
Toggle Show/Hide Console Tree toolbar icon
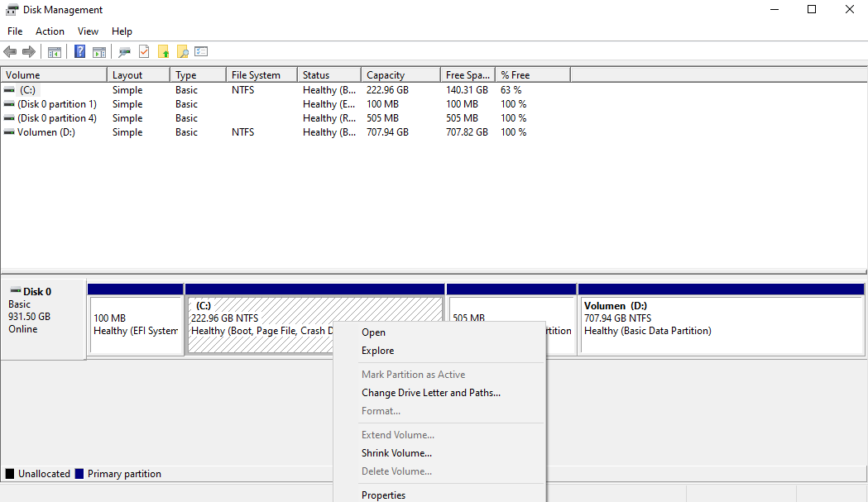click(x=55, y=52)
